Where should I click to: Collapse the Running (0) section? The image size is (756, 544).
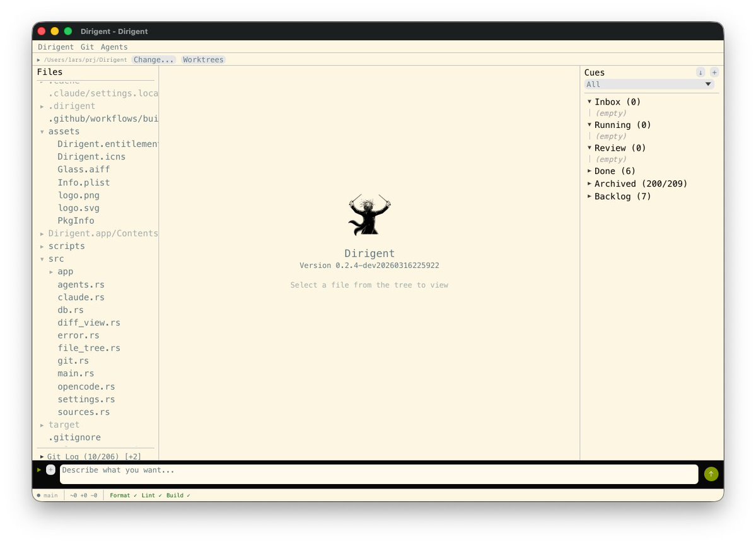589,125
